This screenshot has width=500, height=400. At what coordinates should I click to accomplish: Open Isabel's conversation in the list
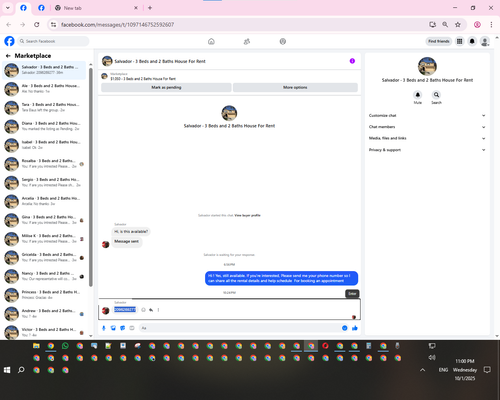44,145
